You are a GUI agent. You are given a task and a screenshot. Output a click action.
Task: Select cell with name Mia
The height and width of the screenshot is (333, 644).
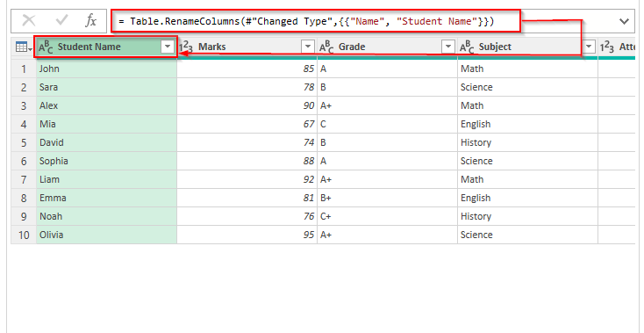[106, 124]
